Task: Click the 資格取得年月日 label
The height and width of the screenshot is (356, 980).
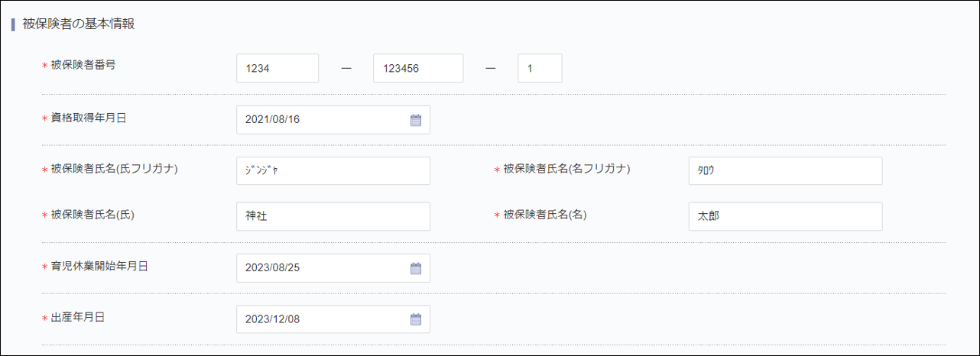Action: (x=88, y=118)
